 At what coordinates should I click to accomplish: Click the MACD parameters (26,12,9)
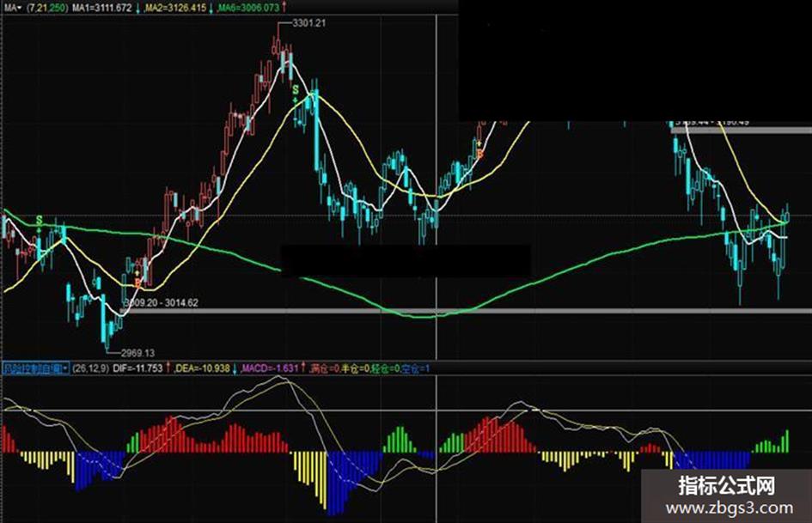[90, 368]
